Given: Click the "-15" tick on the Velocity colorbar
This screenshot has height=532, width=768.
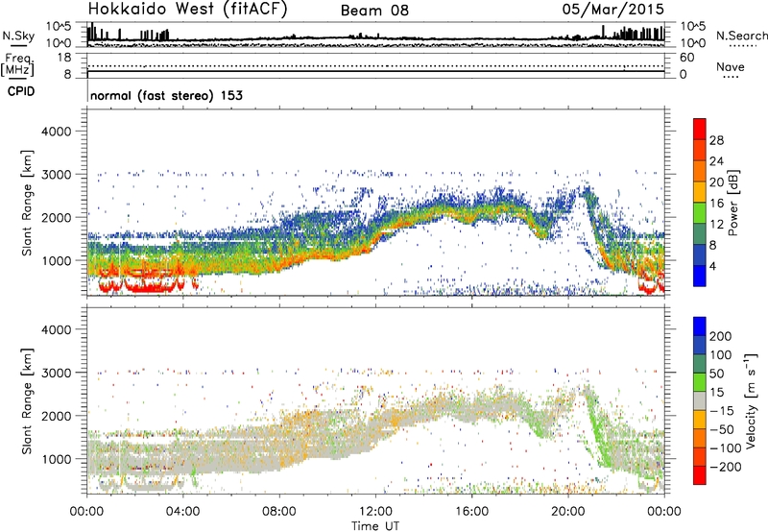Looking at the screenshot, I should click(722, 411).
